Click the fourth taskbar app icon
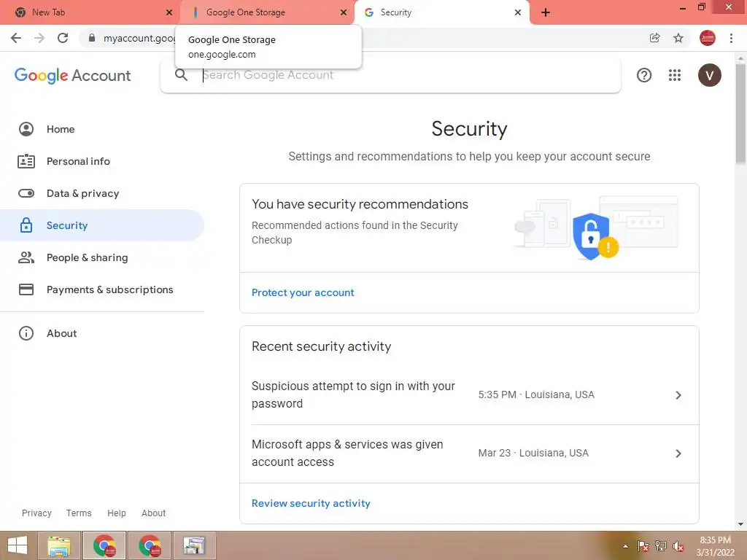 [194, 545]
